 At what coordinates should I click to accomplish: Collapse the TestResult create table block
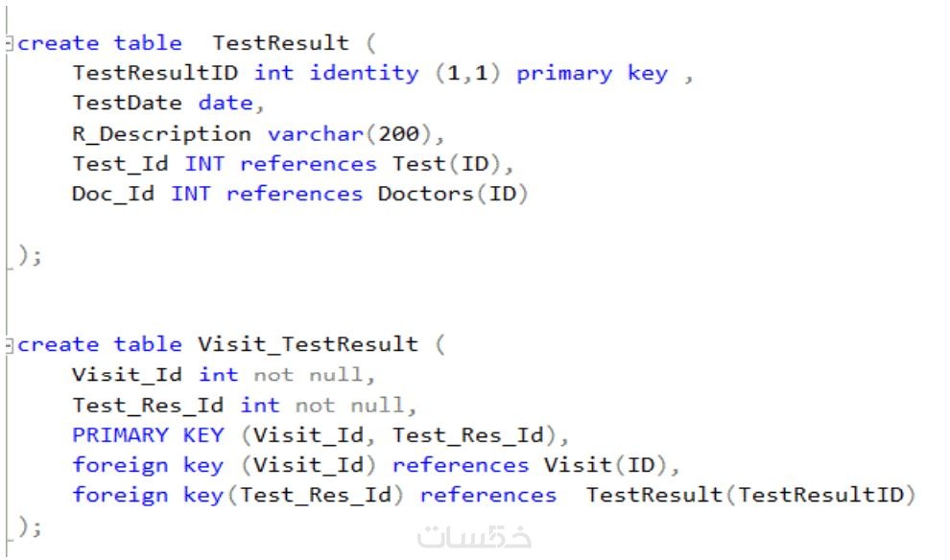click(9, 44)
